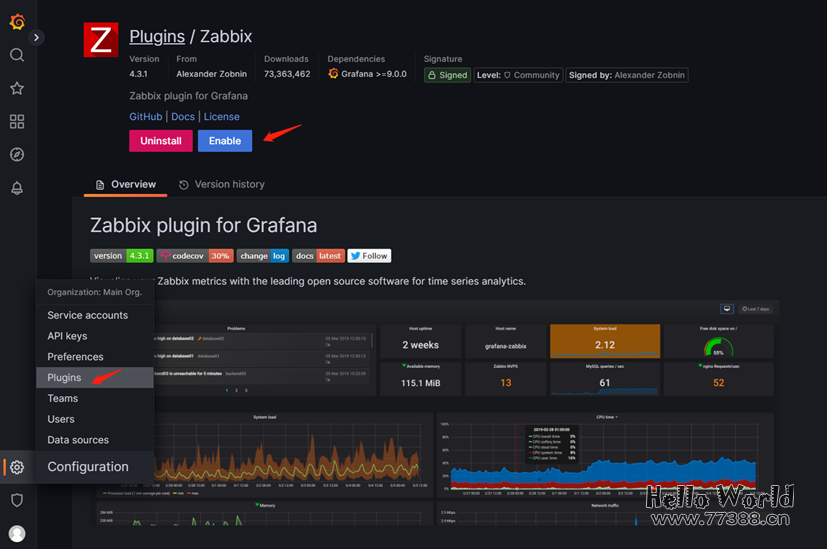
Task: Expand the sidebar with the chevron arrow
Action: 36,37
